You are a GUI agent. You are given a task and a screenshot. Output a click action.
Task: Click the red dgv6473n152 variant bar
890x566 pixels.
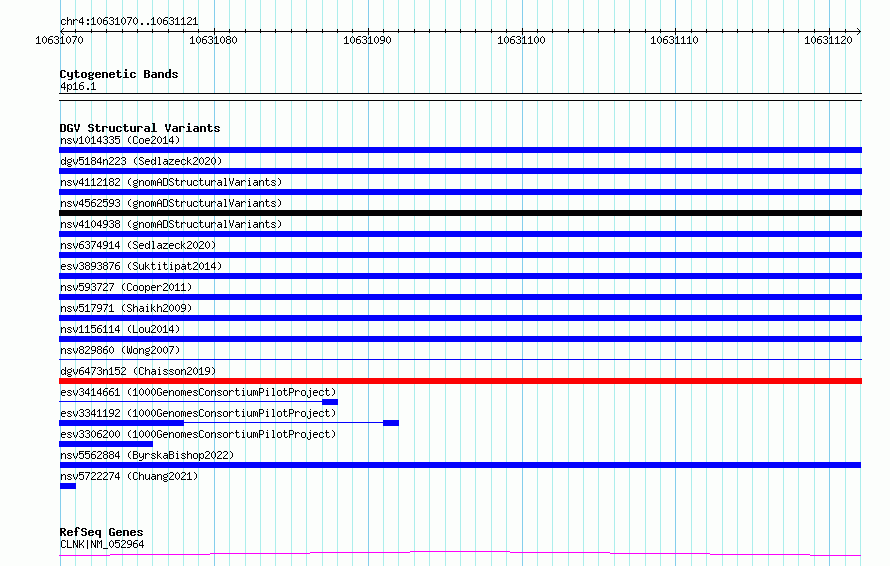pos(460,381)
